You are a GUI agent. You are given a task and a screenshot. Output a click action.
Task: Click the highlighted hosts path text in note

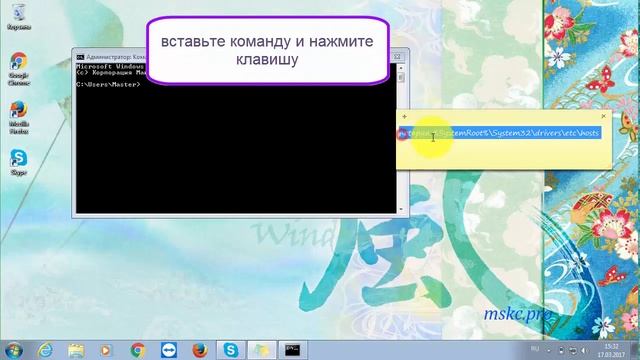[500, 133]
